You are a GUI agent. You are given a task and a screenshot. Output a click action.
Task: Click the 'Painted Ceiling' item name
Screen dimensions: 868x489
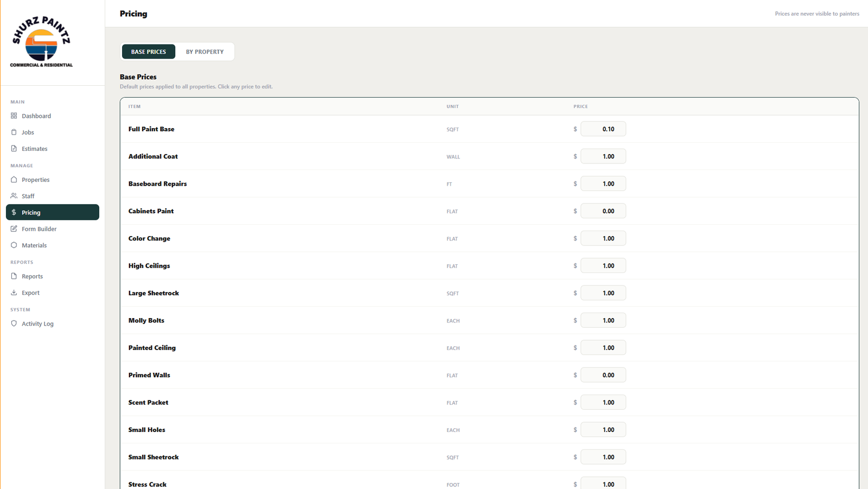point(152,348)
